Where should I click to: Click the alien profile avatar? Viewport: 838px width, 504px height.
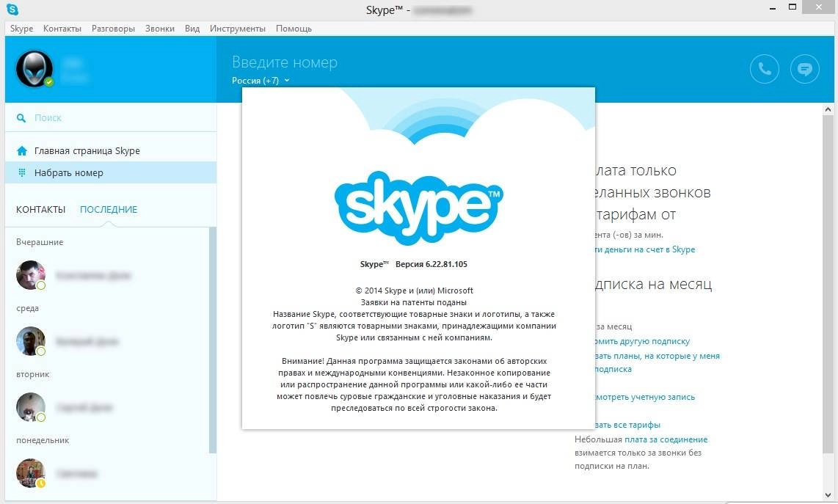[x=34, y=68]
